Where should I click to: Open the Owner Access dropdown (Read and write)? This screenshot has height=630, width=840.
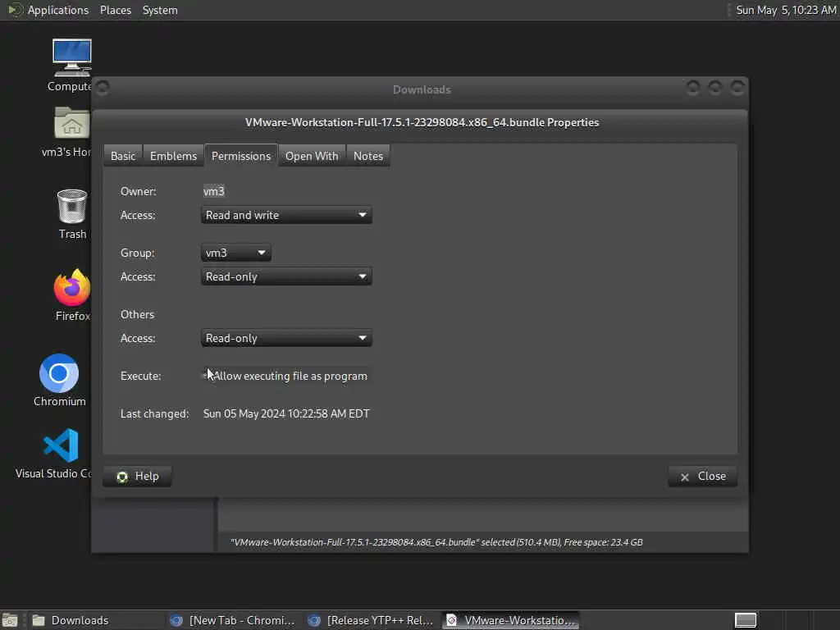tap(286, 216)
